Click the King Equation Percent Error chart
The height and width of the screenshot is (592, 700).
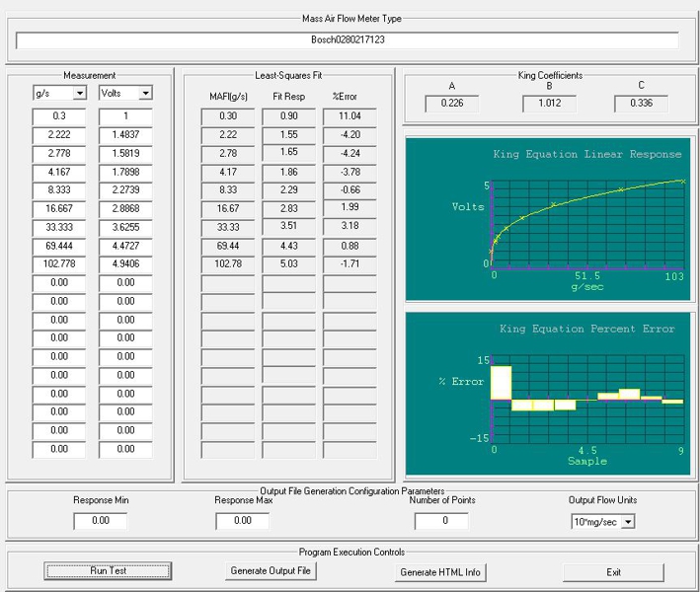coord(549,395)
